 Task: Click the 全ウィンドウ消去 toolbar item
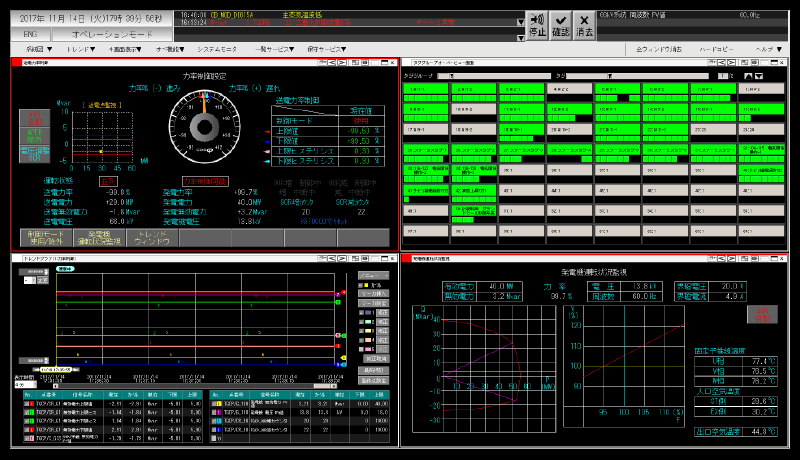[x=657, y=48]
